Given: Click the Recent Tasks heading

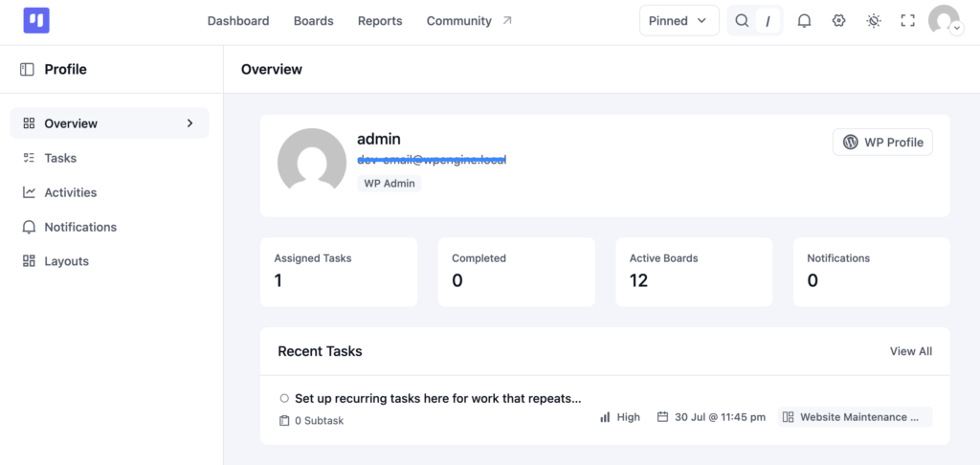Looking at the screenshot, I should (320, 351).
